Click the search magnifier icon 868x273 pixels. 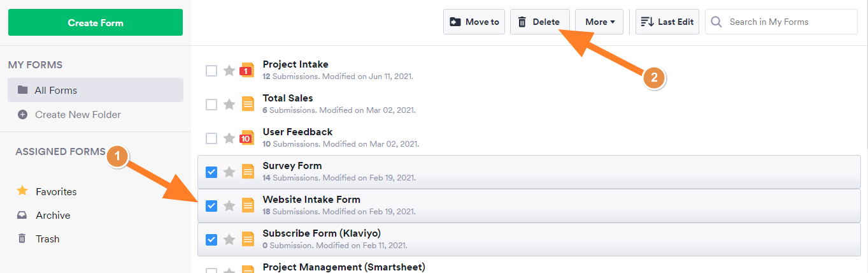tap(716, 22)
